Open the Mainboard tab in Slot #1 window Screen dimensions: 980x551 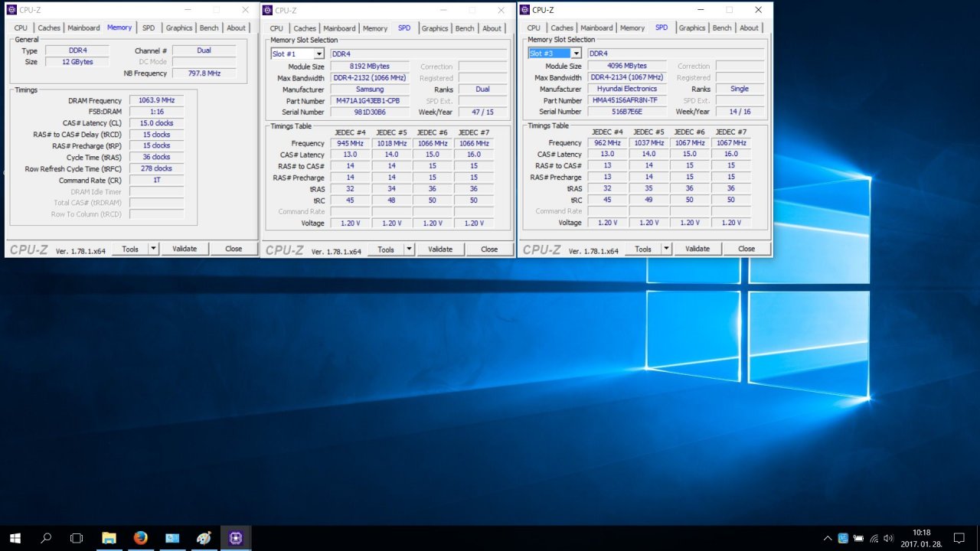click(x=339, y=28)
